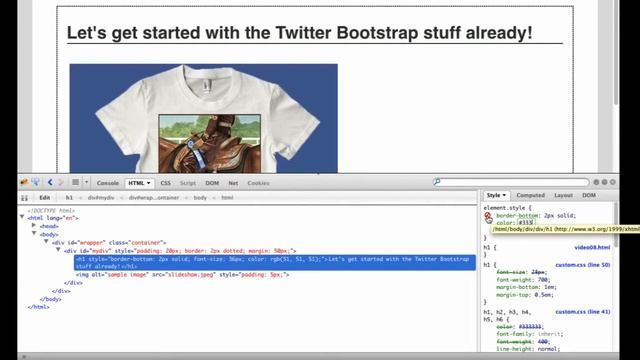
Task: Collapse the html lang node
Action: click(22, 218)
